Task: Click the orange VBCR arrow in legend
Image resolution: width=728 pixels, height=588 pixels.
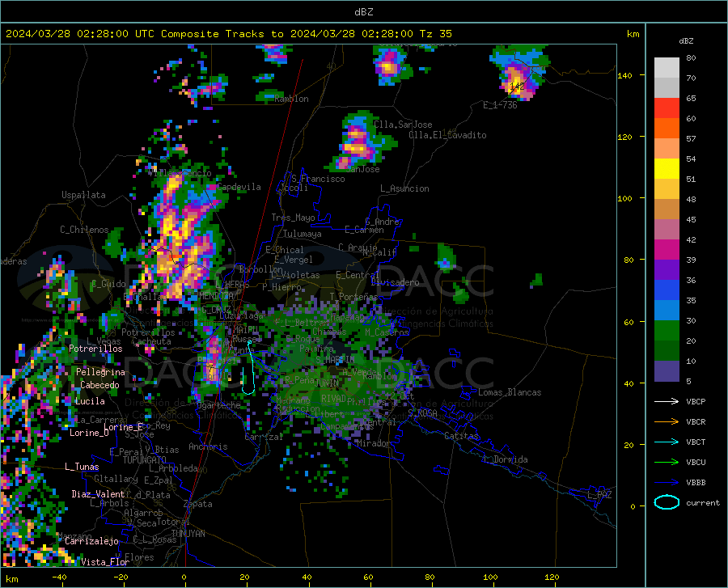Action: [x=667, y=421]
